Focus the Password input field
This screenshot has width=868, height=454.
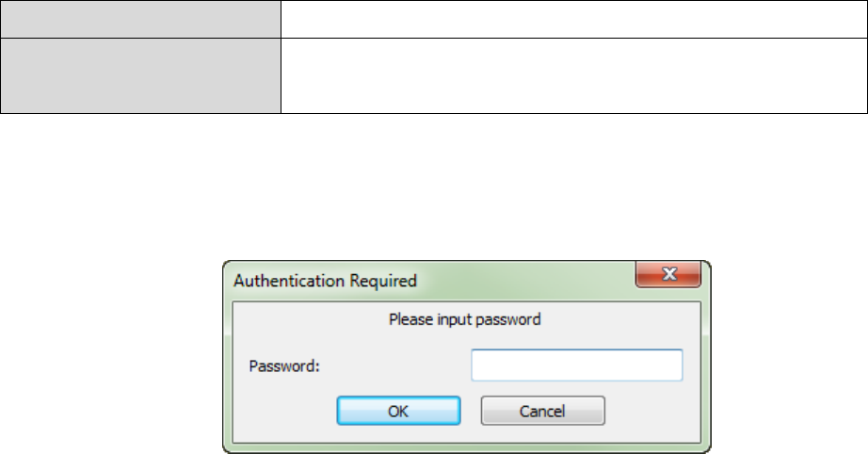[x=576, y=365]
